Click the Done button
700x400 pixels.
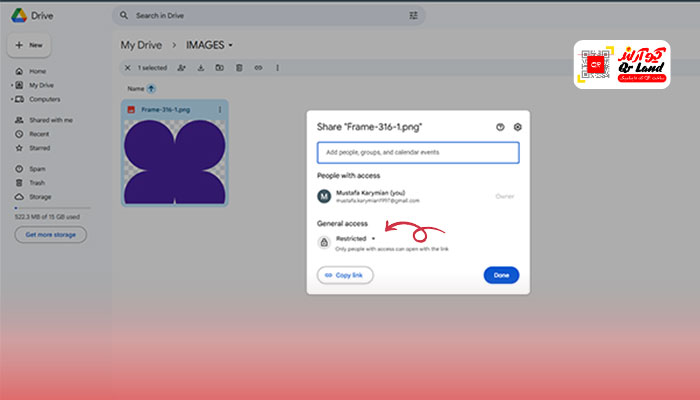tap(501, 275)
